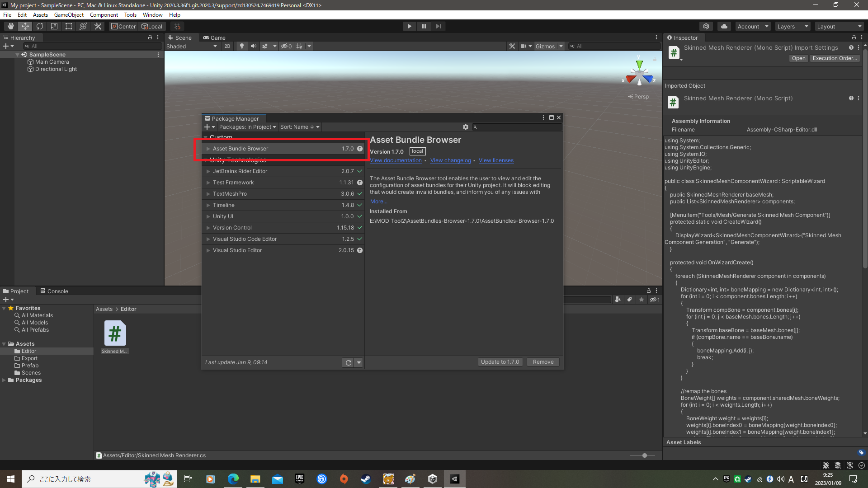Screen dimensions: 868x488
Task: Open Packages: In Project dropdown
Action: [247, 127]
